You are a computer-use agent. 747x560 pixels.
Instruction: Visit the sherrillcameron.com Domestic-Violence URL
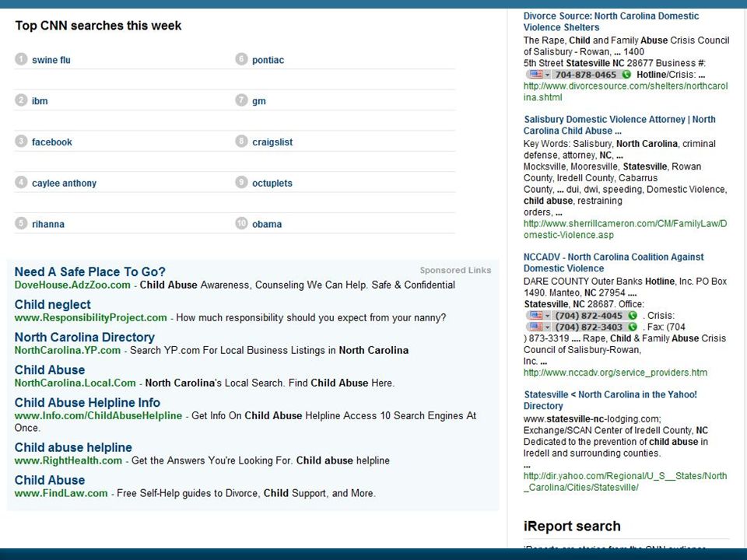[x=625, y=229]
